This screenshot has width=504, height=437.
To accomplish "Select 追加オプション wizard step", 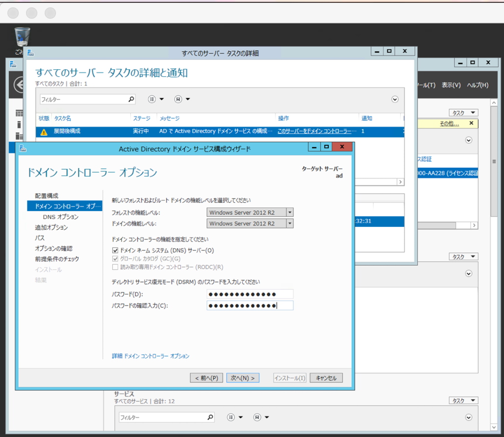I will pyautogui.click(x=51, y=227).
